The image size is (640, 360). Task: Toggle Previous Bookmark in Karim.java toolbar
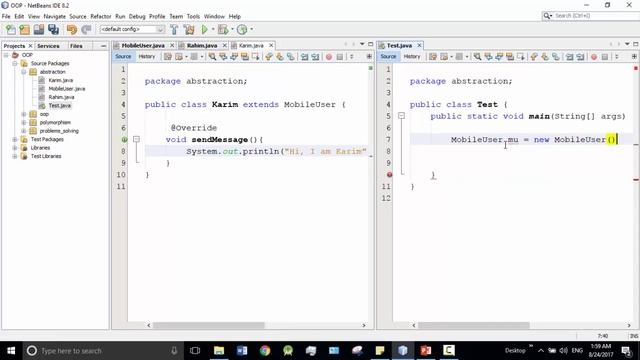[269, 57]
